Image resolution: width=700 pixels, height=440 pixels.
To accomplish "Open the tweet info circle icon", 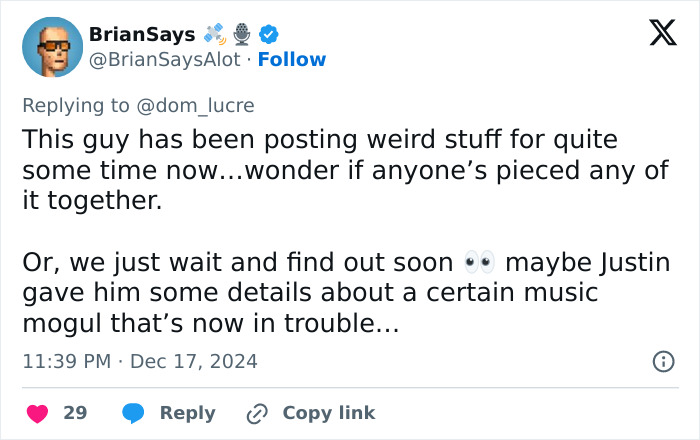I will (662, 362).
